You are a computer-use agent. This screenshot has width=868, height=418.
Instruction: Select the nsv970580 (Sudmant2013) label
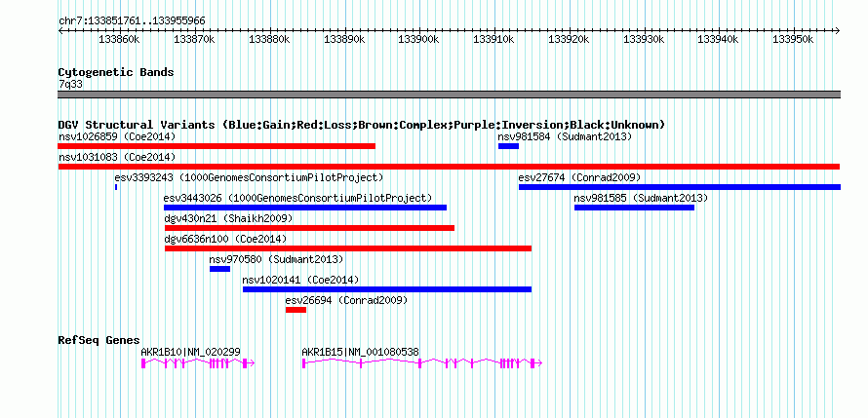(276, 259)
